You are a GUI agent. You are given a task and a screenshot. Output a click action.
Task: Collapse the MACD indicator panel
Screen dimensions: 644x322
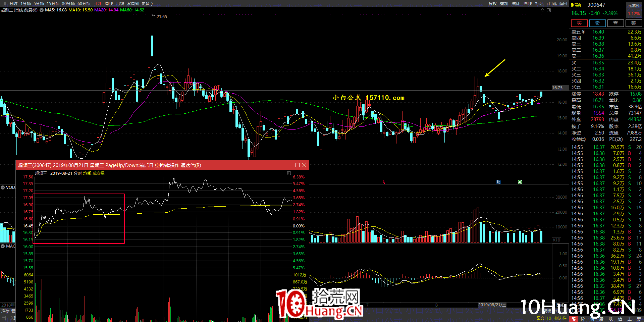coord(3,246)
